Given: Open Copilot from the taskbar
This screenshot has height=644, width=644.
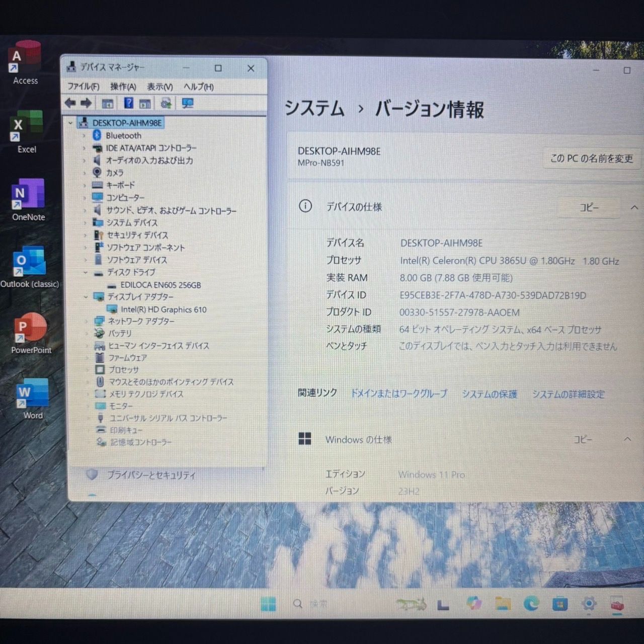Looking at the screenshot, I should point(473,603).
